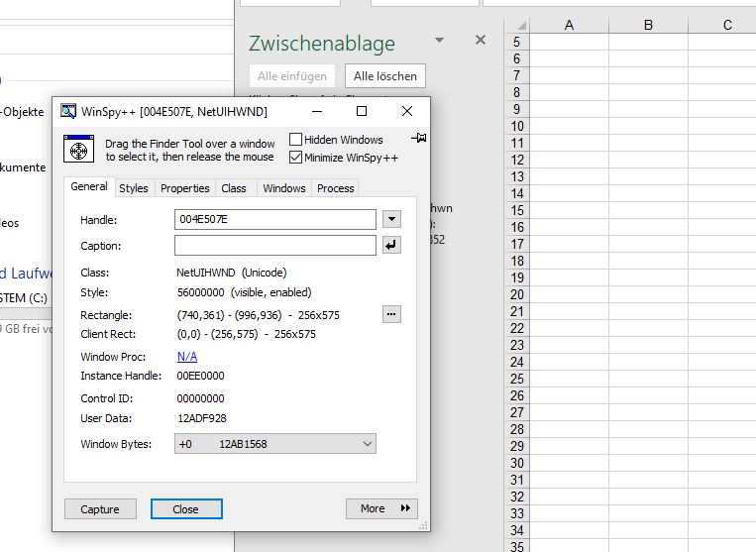
Task: Select Excel row 30 header
Action: point(517,463)
